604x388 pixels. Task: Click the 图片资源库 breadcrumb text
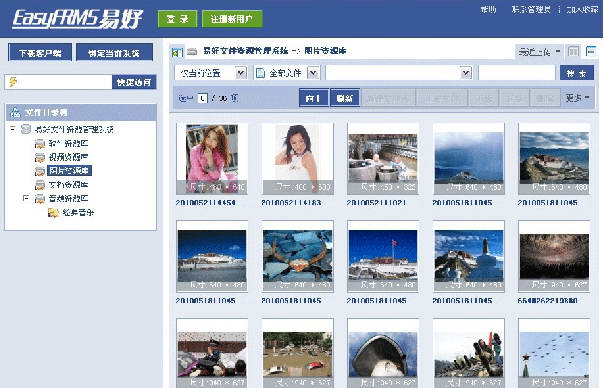click(325, 50)
